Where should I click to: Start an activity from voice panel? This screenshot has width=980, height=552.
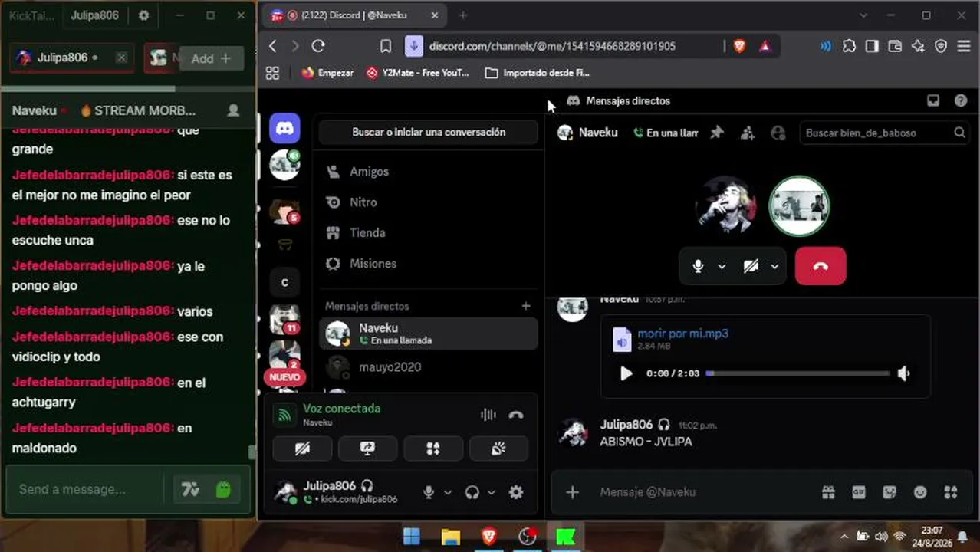(433, 449)
